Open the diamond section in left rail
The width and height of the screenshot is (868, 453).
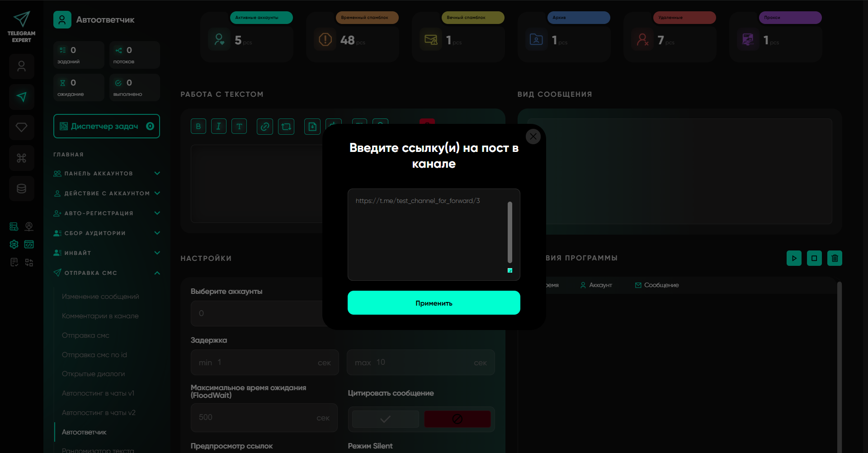tap(21, 127)
